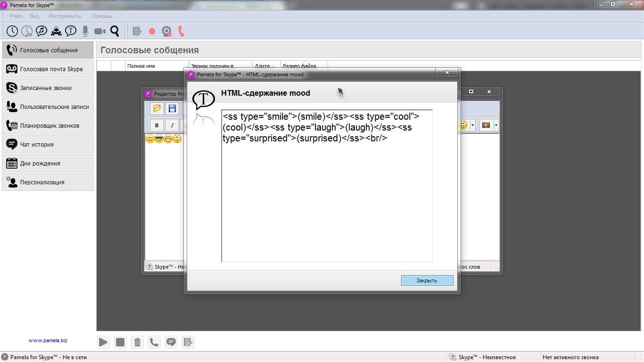Open Чат история section
This screenshot has width=644, height=362.
coord(48,144)
